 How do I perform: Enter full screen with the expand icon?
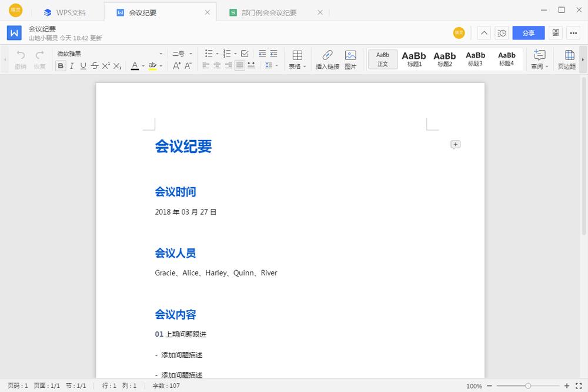pyautogui.click(x=579, y=386)
